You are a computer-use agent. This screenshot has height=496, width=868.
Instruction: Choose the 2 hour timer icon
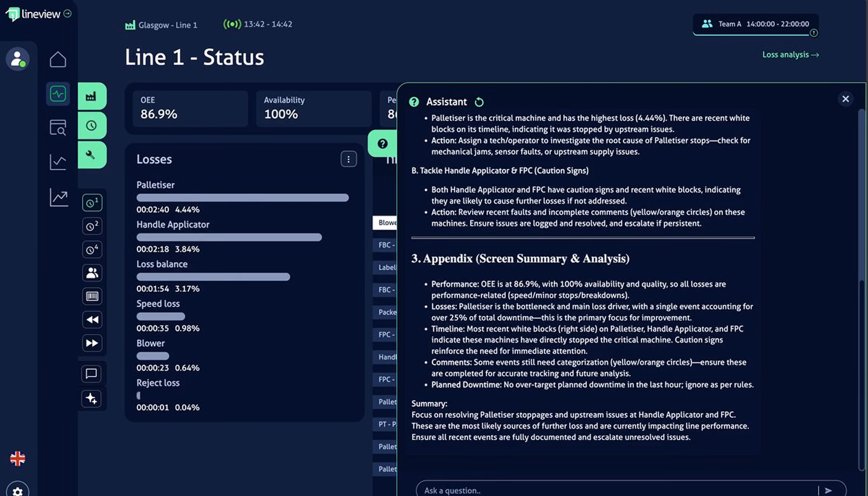pyautogui.click(x=92, y=226)
